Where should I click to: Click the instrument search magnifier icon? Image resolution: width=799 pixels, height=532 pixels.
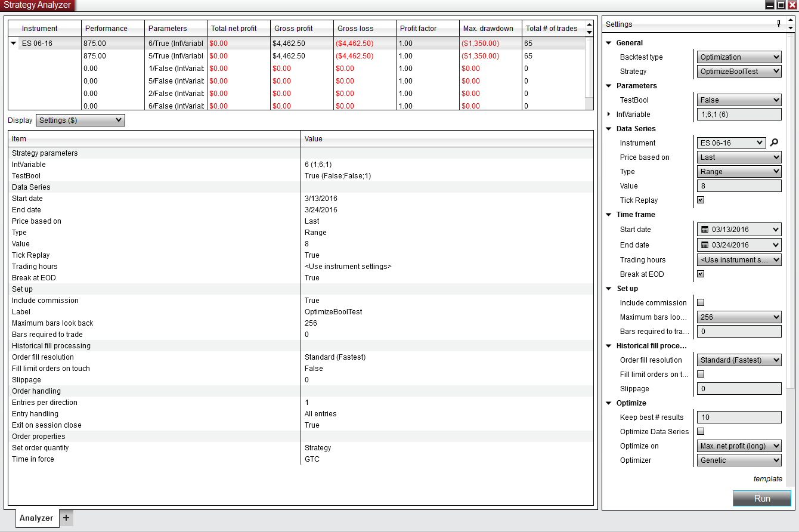pyautogui.click(x=775, y=143)
